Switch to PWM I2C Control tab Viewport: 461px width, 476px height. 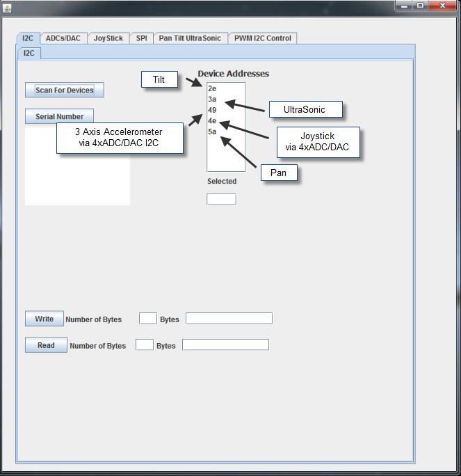(263, 38)
